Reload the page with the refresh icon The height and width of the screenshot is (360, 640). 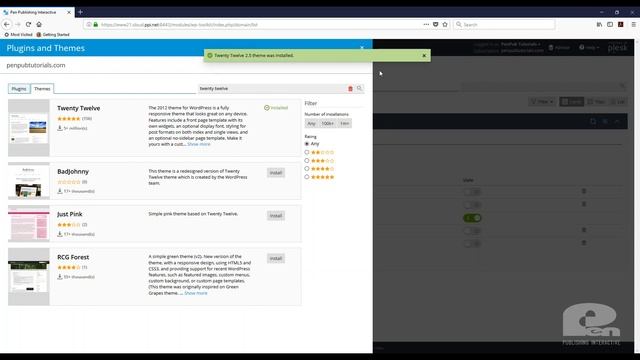(x=28, y=24)
